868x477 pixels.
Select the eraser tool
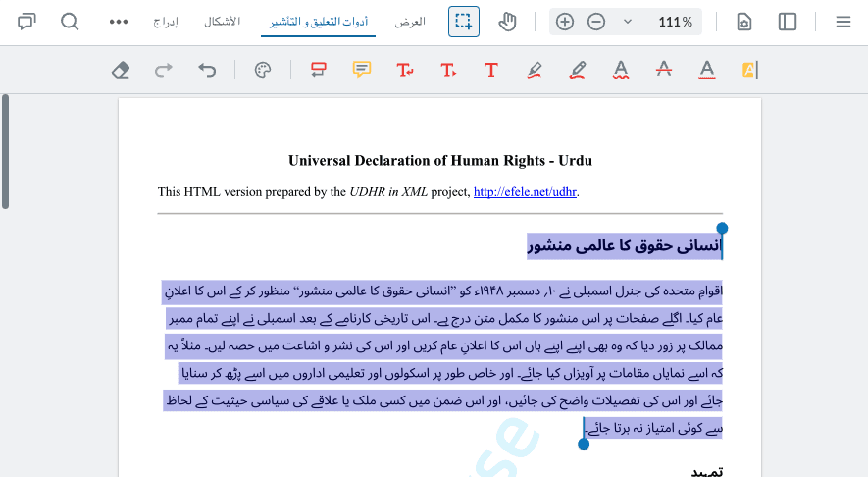click(121, 70)
